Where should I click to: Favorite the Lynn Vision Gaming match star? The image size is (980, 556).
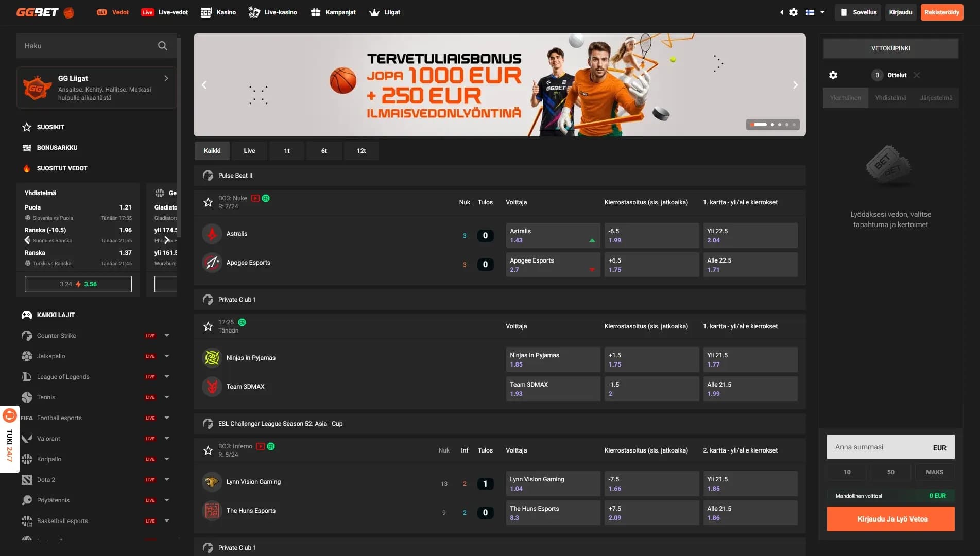pyautogui.click(x=208, y=450)
